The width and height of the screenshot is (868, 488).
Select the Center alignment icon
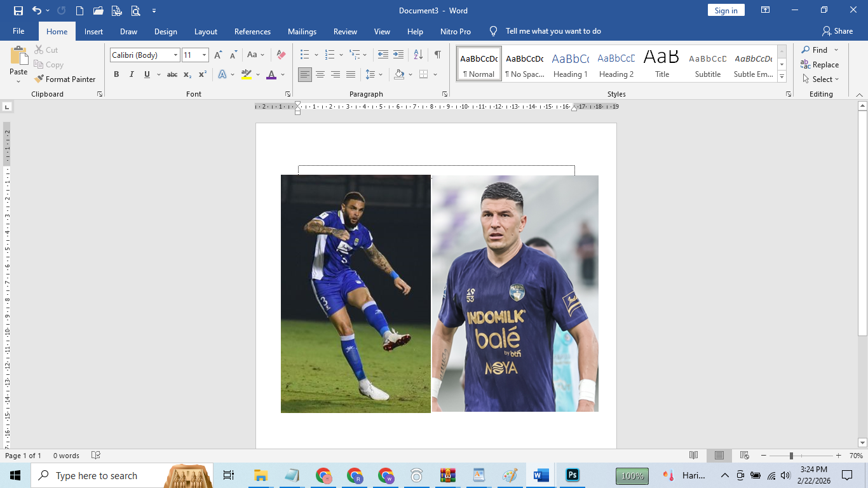[320, 75]
